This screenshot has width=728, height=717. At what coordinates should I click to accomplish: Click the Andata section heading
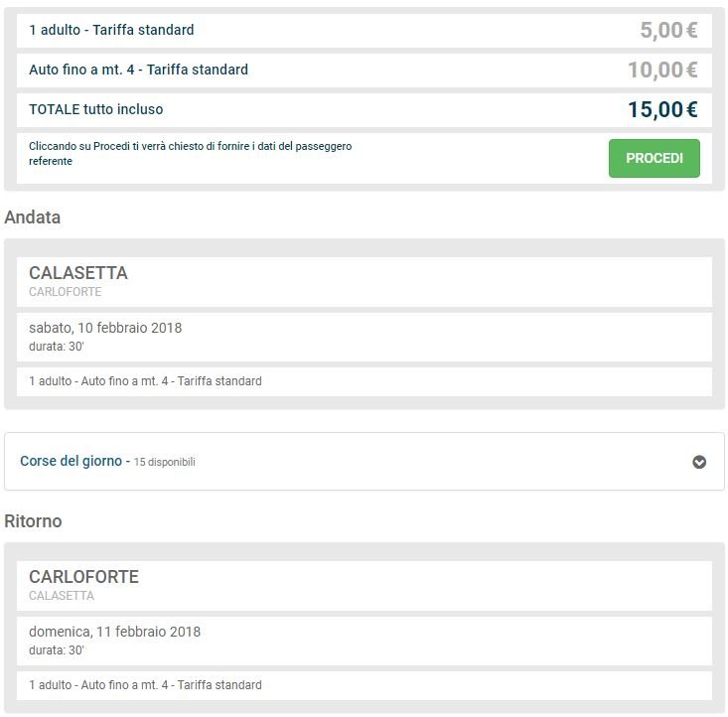[33, 217]
